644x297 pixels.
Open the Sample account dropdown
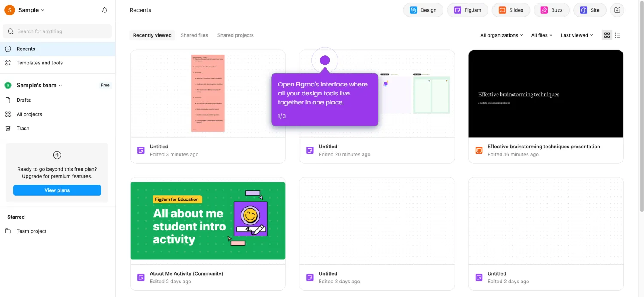point(31,10)
